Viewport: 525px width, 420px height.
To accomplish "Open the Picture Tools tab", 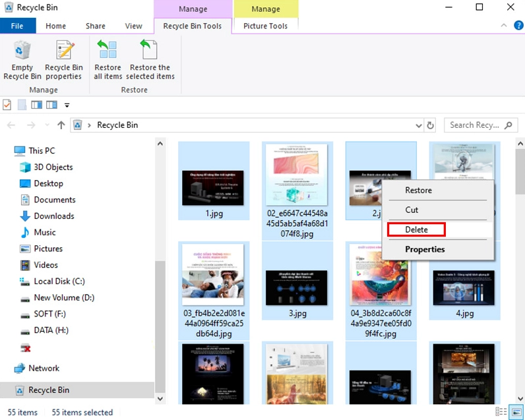I will tap(265, 26).
